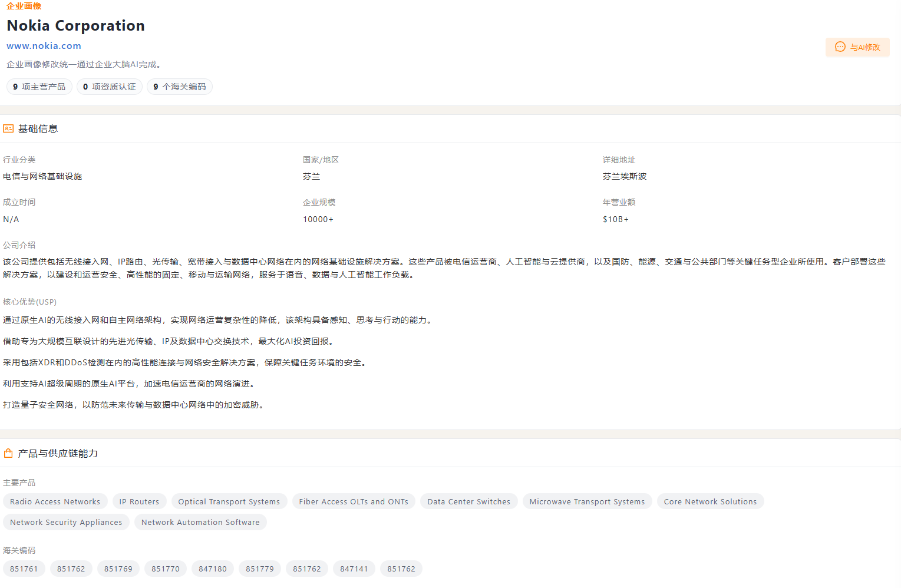Open the www.nokia.com website link
Viewport: 901px width, 588px height.
44,46
